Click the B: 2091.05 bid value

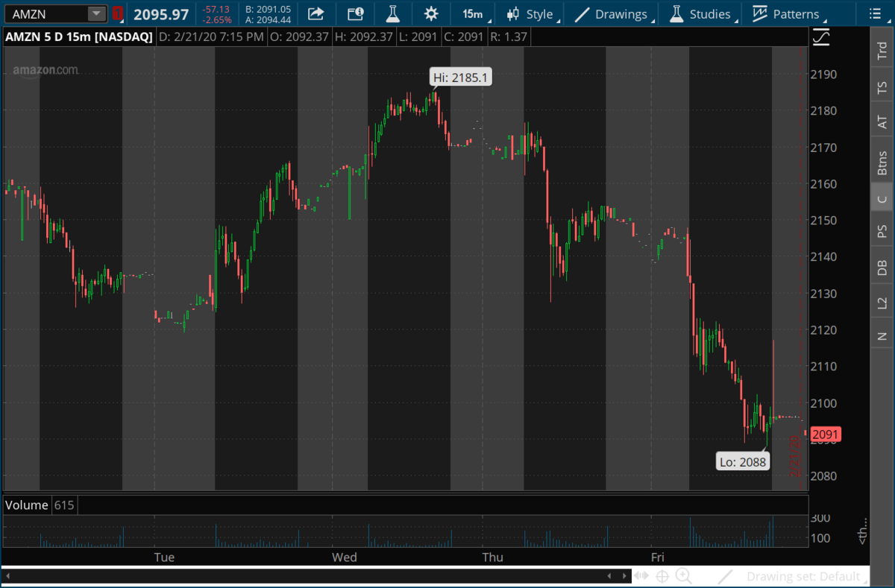268,9
